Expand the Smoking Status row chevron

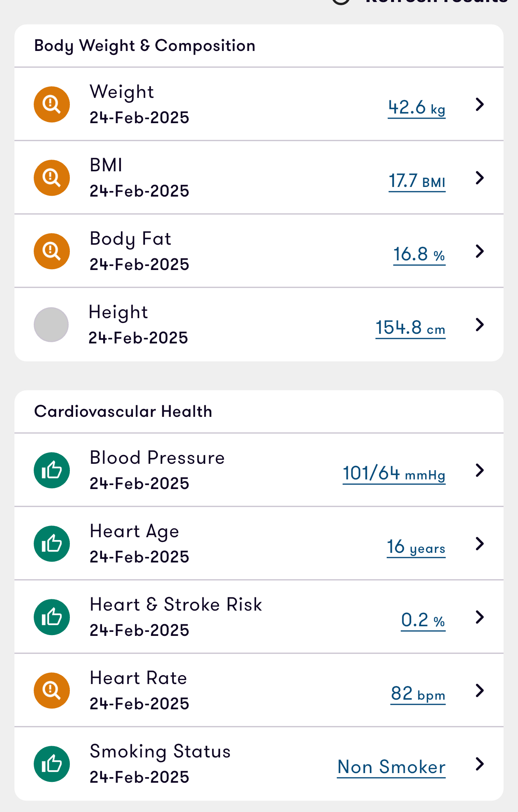(x=479, y=764)
